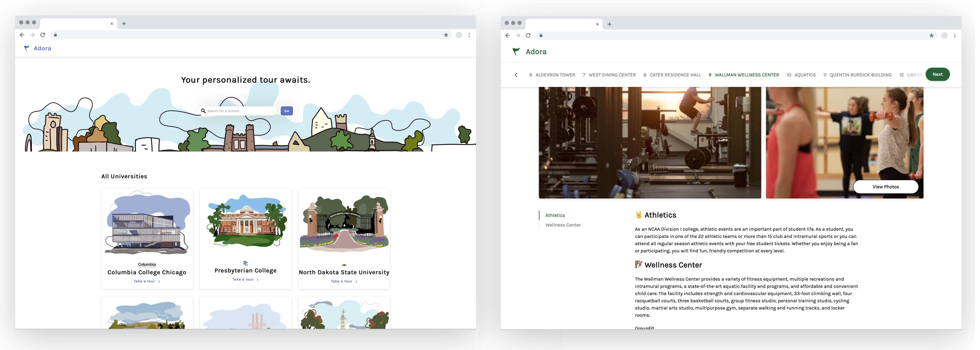
Task: Click the address bar in right browser window
Action: (736, 35)
